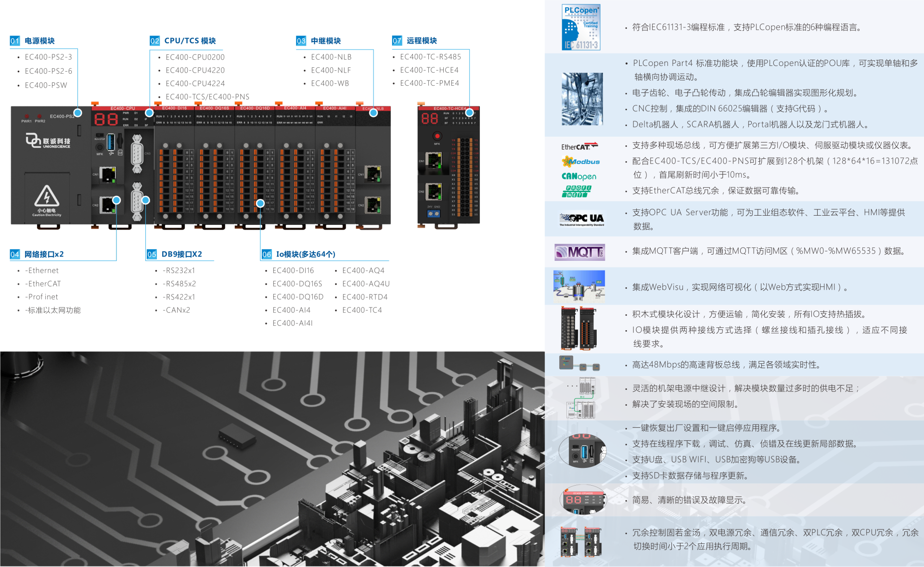Click the robot arm motion control thumbnail
924x567 pixels.
[x=582, y=99]
